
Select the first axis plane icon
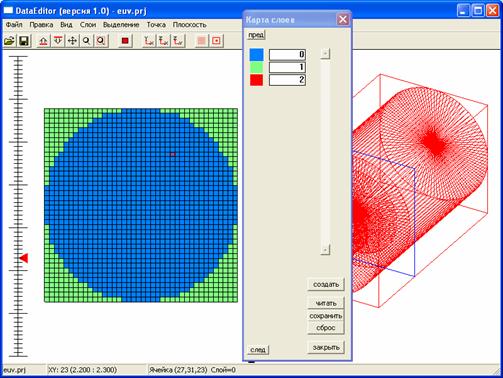point(149,41)
